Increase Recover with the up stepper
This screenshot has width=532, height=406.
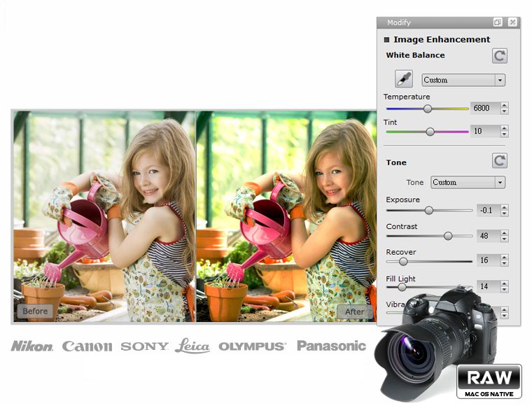point(505,258)
